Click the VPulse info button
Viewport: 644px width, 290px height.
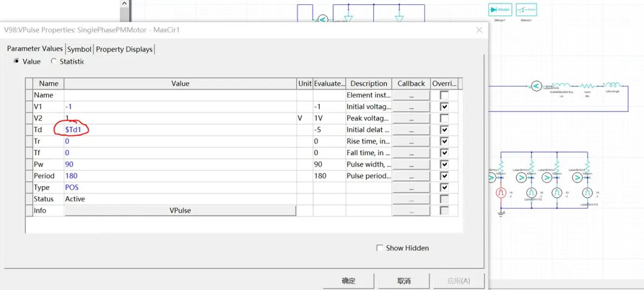(180, 210)
